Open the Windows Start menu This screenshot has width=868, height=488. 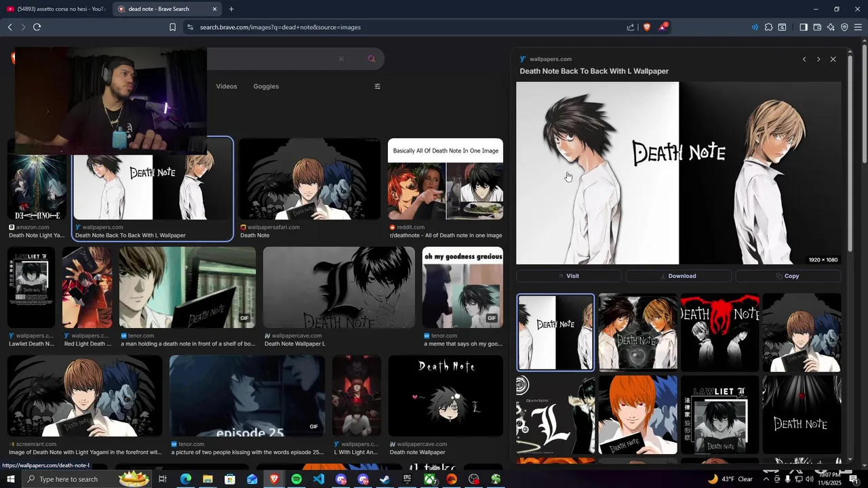click(x=10, y=479)
